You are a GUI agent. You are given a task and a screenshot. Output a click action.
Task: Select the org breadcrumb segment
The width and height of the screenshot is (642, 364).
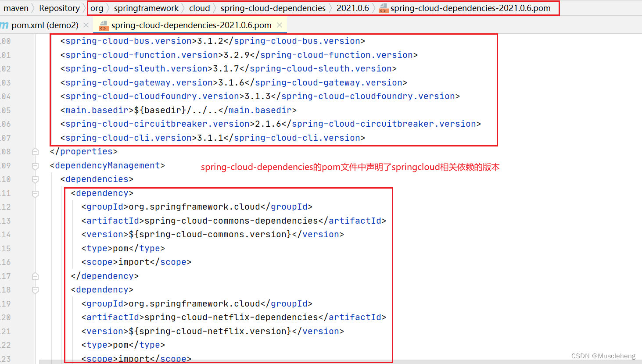(97, 8)
